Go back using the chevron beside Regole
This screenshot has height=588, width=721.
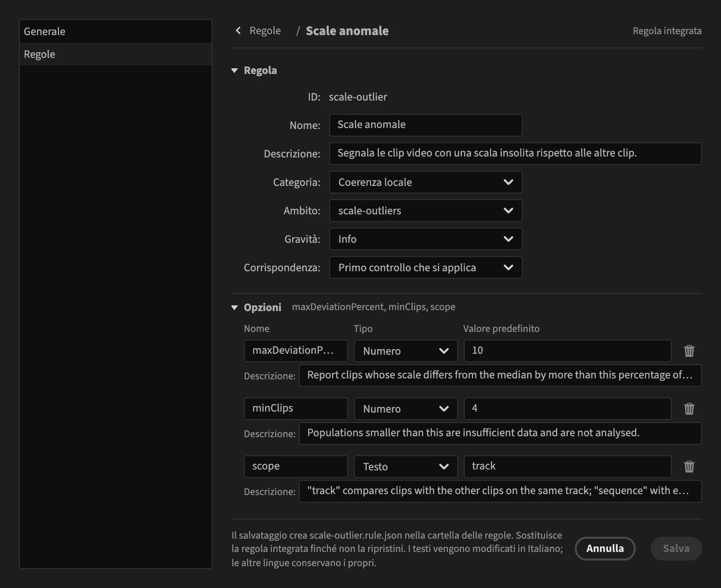tap(238, 31)
